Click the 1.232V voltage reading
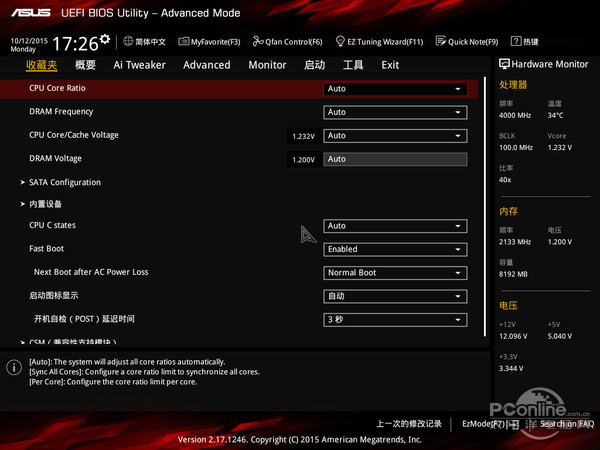The width and height of the screenshot is (600, 450). click(303, 137)
